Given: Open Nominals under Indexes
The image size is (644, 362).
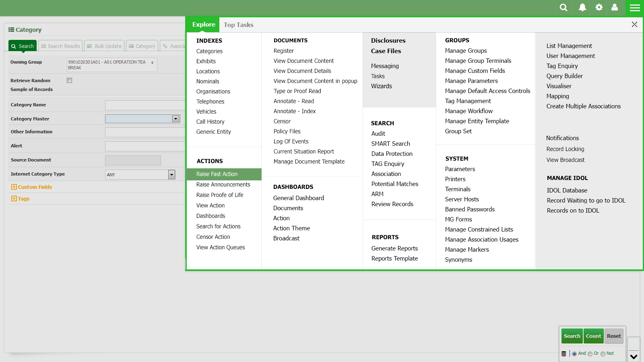Looking at the screenshot, I should pos(208,81).
